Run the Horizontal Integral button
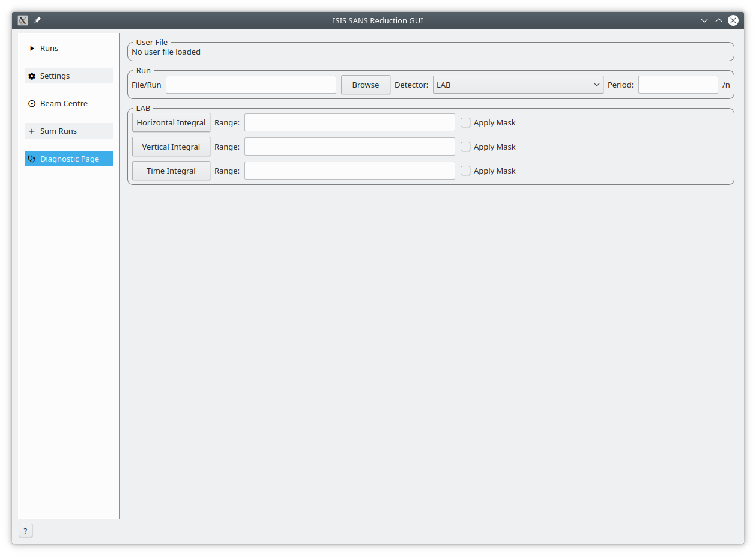Viewport: 756px width, 556px height. pyautogui.click(x=171, y=122)
